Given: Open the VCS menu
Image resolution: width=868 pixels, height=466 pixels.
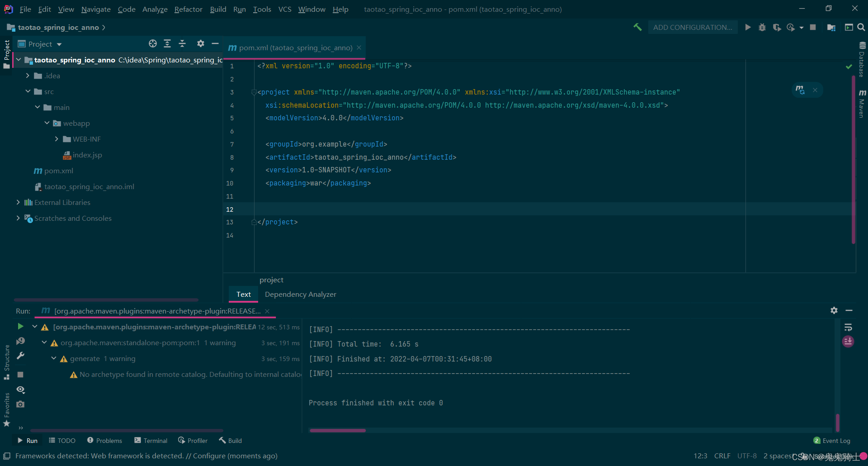Looking at the screenshot, I should point(285,9).
